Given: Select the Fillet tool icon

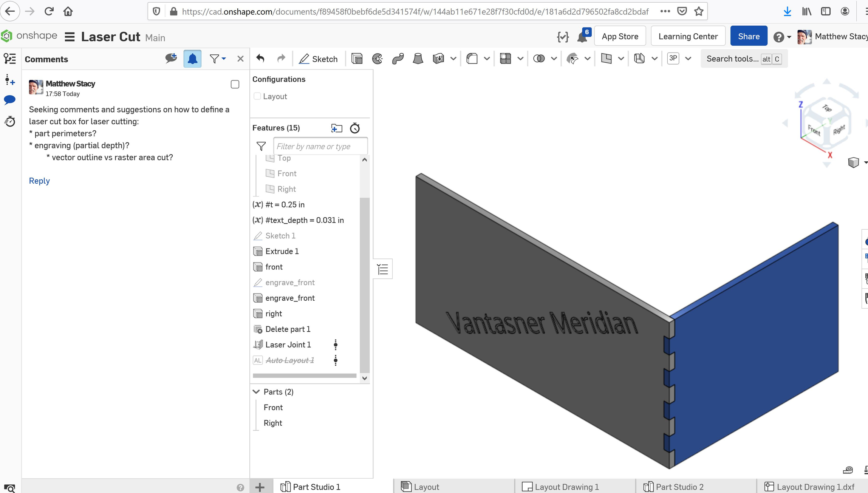Looking at the screenshot, I should point(472,59).
